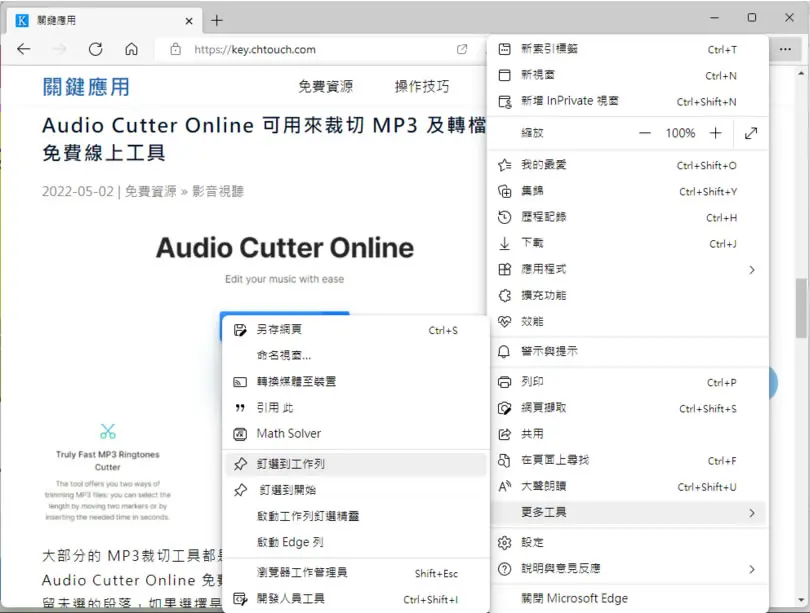Click the 效能 heart-pulse icon

[504, 321]
